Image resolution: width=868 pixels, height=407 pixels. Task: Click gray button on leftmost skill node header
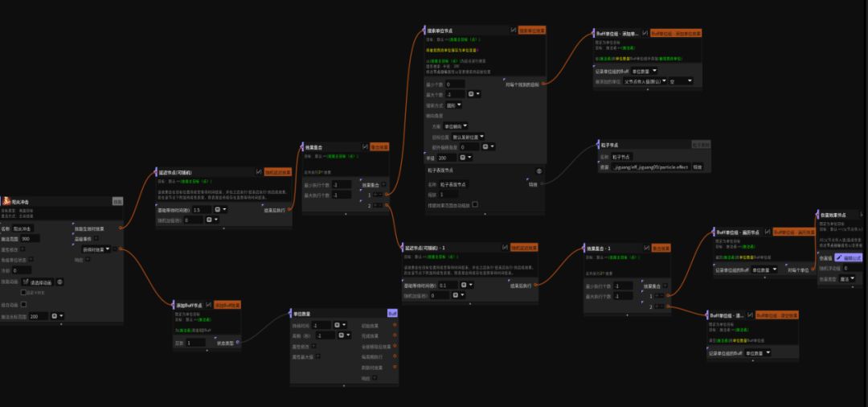(x=117, y=202)
